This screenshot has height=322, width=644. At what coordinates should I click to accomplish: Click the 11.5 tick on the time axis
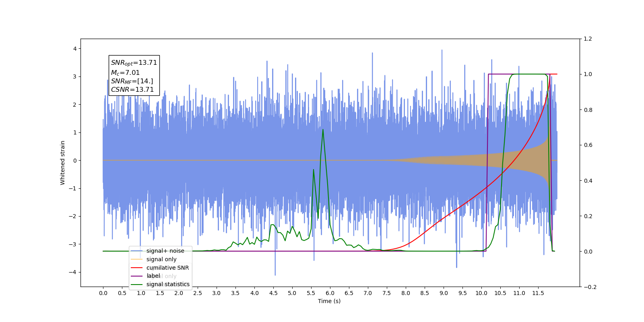click(x=538, y=293)
